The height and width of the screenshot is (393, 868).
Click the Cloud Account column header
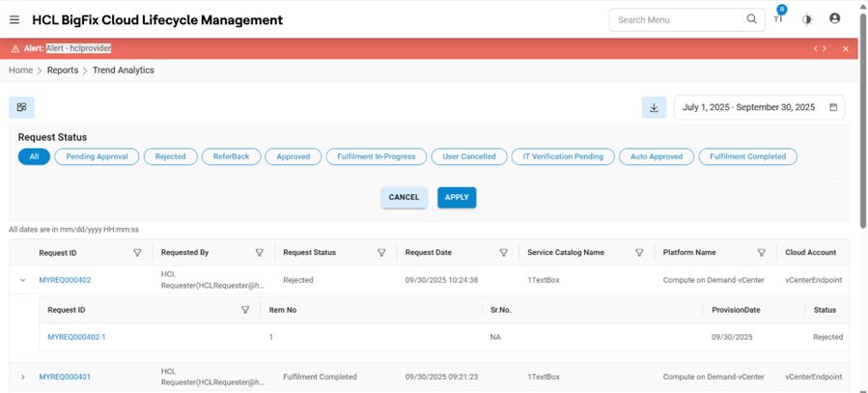click(810, 252)
